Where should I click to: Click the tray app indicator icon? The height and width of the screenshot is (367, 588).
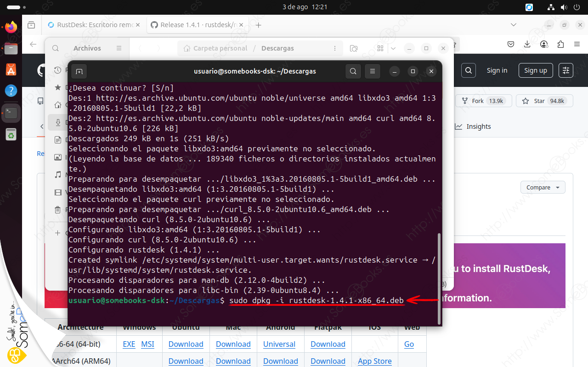coord(529,7)
